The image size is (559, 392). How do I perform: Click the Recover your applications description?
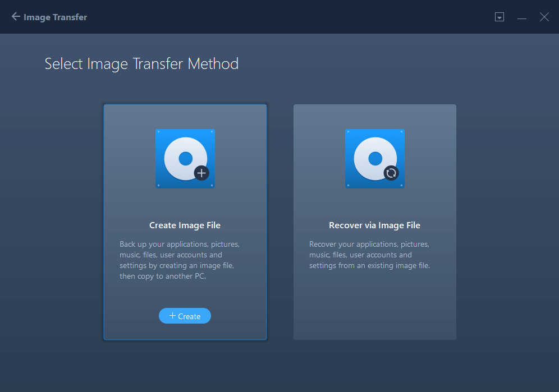point(369,255)
